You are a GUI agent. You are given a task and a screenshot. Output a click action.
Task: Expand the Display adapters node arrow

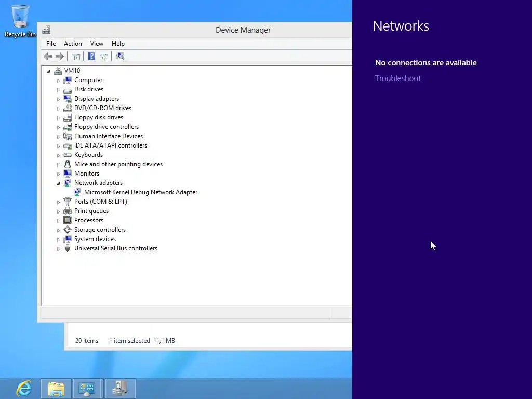(x=58, y=99)
